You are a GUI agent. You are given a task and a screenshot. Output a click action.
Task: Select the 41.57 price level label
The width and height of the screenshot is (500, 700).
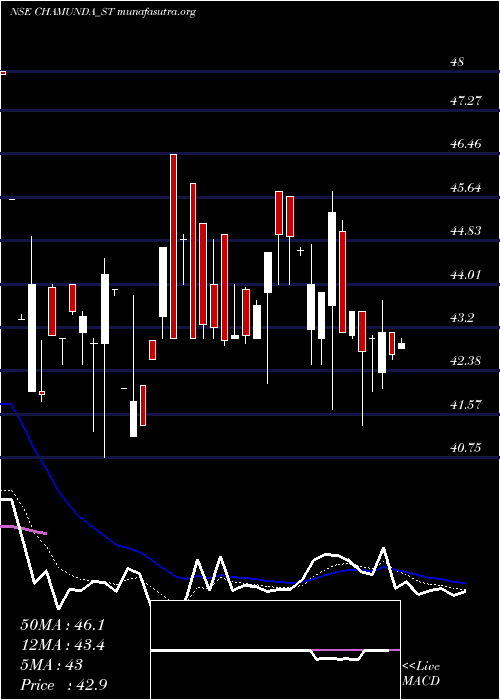coord(466,404)
